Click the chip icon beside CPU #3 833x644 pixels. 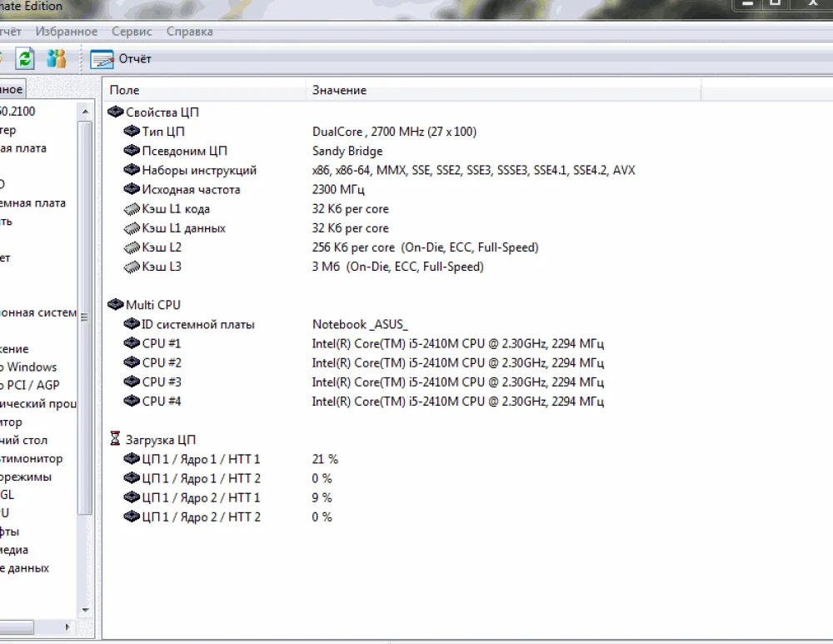pyautogui.click(x=132, y=382)
